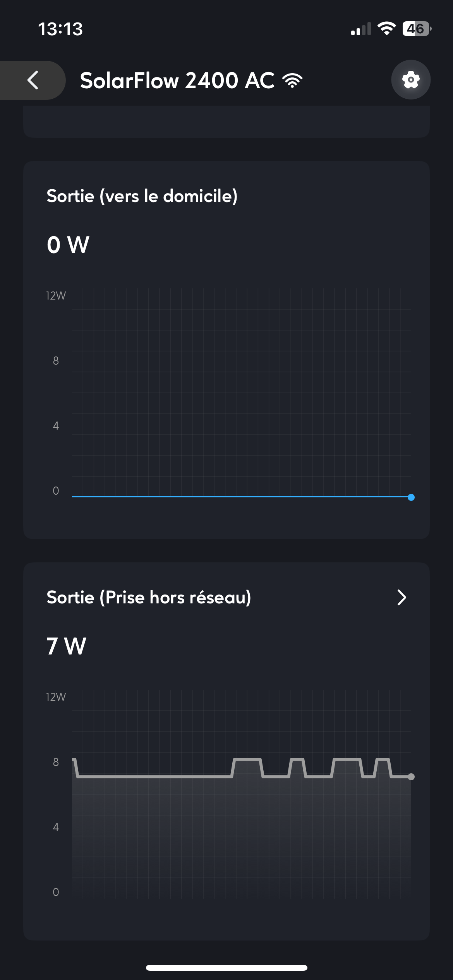Screen dimensions: 453x980
Task: Open the Sortie (Prise hors réseau) heading
Action: [149, 598]
